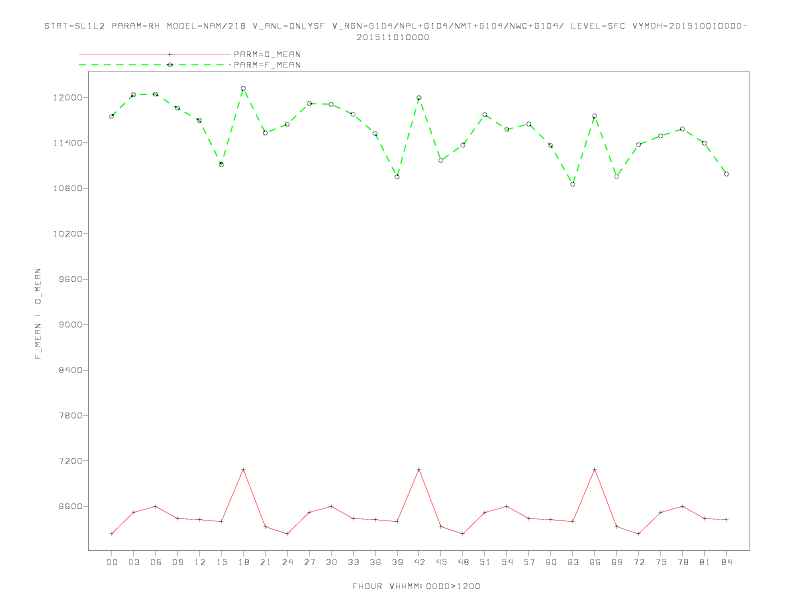Click the 10200 y-axis tick label
The height and width of the screenshot is (612, 792).
(67, 234)
